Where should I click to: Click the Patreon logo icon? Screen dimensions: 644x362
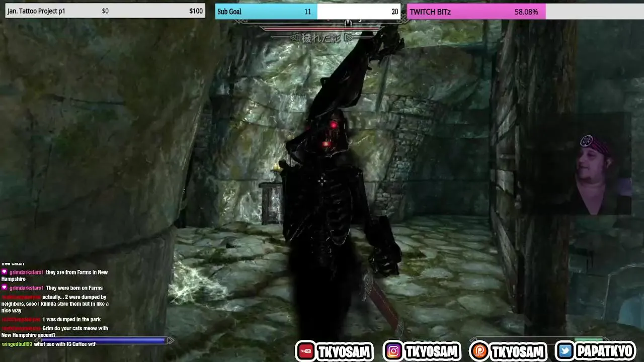point(479,351)
